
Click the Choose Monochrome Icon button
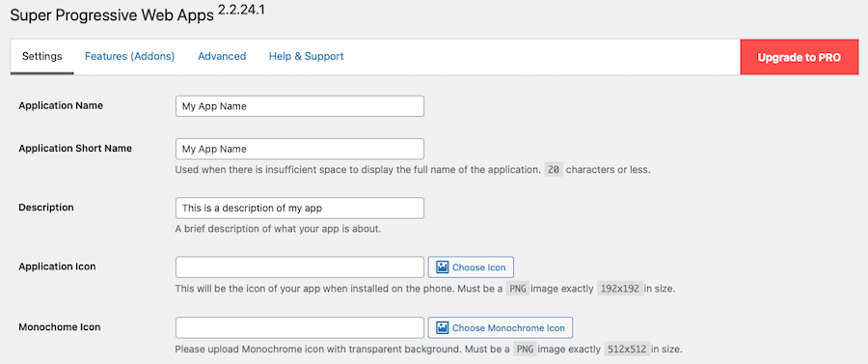click(501, 327)
